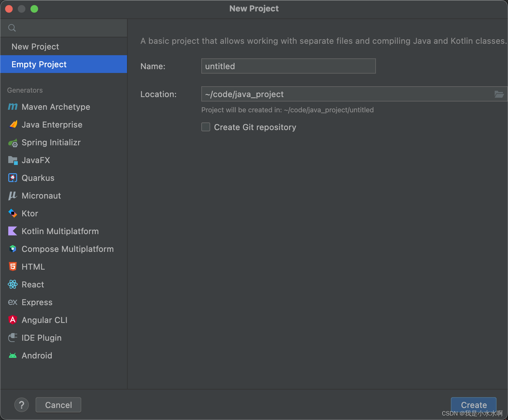508x420 pixels.
Task: Click the Compose Multiplatform icon
Action: [x=13, y=249]
